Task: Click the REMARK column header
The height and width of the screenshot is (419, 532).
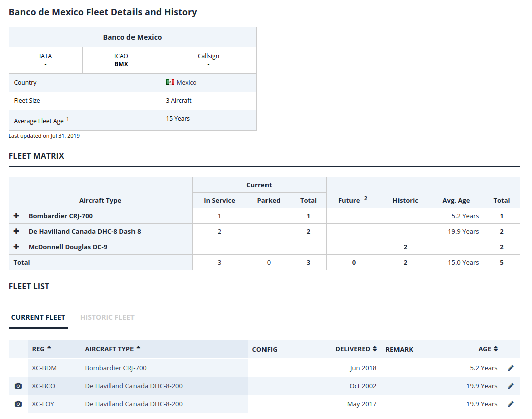Action: (x=400, y=349)
